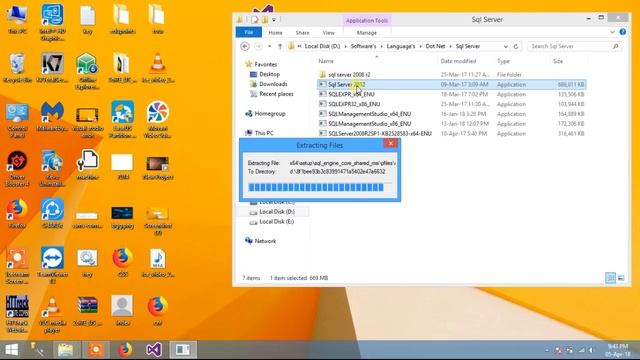The height and width of the screenshot is (360, 640).
Task: Open the File ribbon tab
Action: pos(249,32)
